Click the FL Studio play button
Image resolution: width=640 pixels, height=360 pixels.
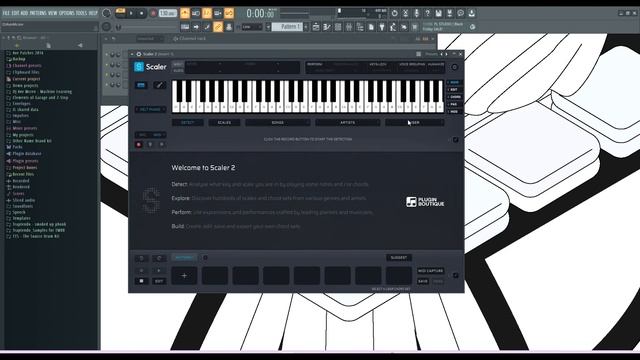tap(131, 13)
